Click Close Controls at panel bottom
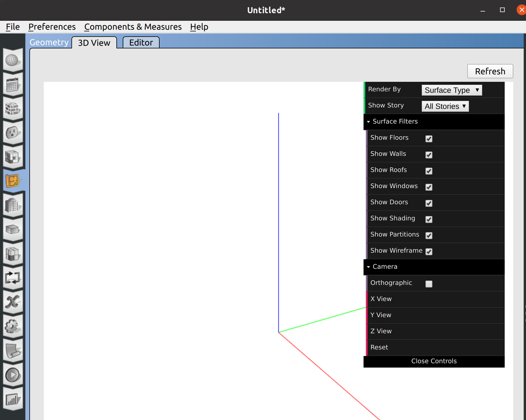This screenshot has width=526, height=420. [434, 361]
